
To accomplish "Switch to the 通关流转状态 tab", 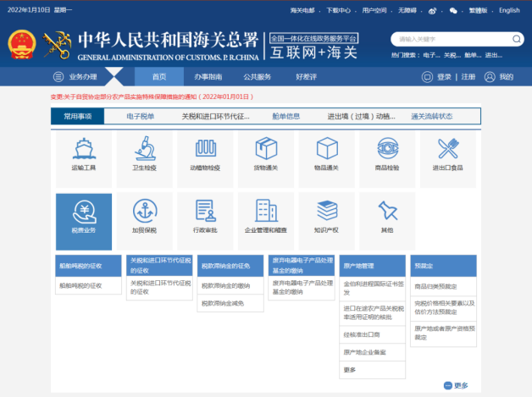I will (x=431, y=117).
